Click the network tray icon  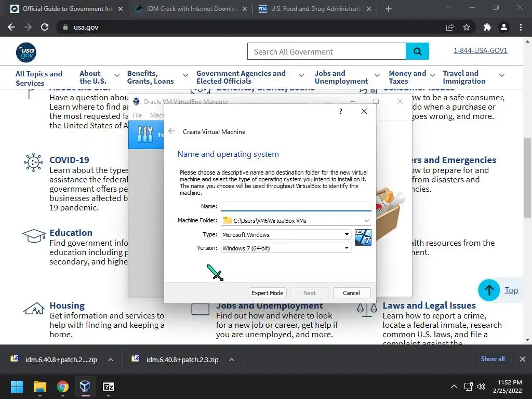point(468,387)
